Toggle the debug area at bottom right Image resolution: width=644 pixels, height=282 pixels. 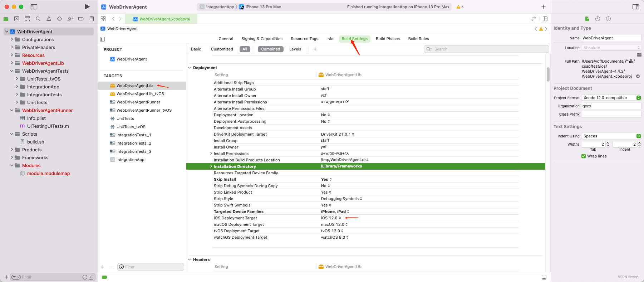click(544, 277)
